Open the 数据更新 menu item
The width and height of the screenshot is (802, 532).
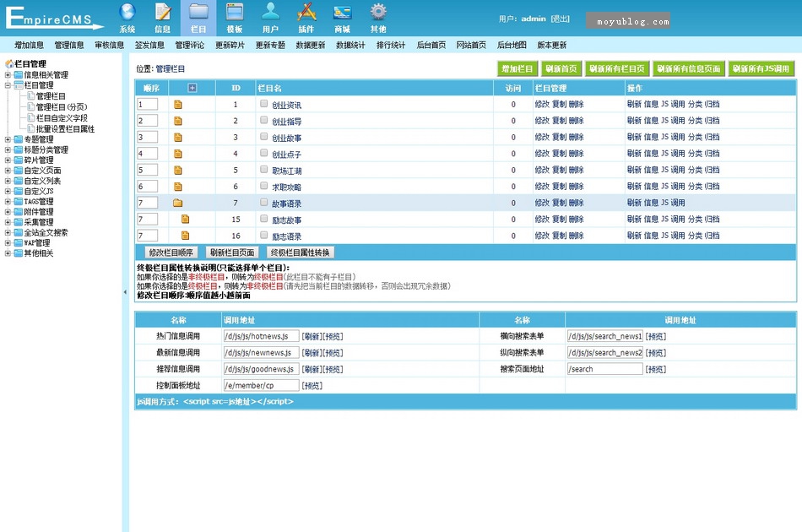311,45
